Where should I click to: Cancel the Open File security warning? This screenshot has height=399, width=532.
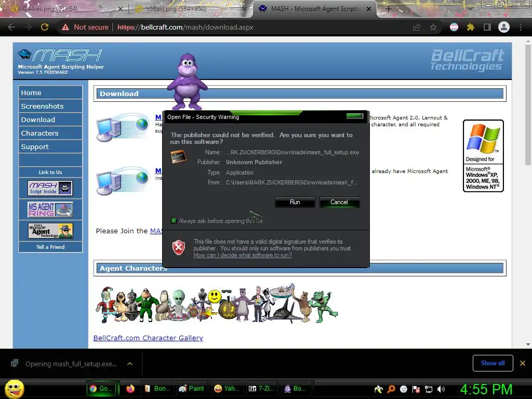339,202
